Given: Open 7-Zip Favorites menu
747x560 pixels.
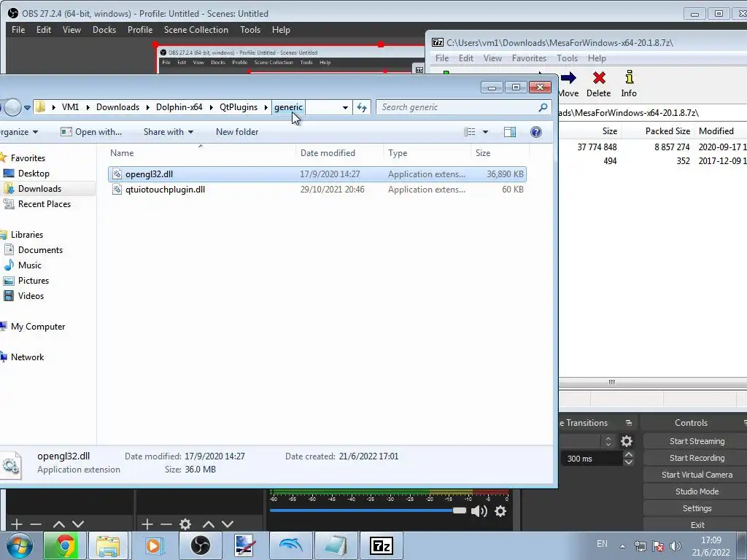Looking at the screenshot, I should click(x=529, y=58).
